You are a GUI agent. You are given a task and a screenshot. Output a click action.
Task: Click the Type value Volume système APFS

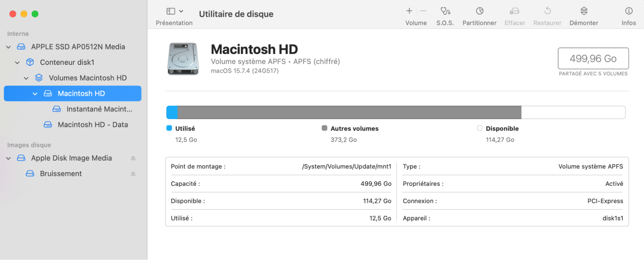(591, 166)
